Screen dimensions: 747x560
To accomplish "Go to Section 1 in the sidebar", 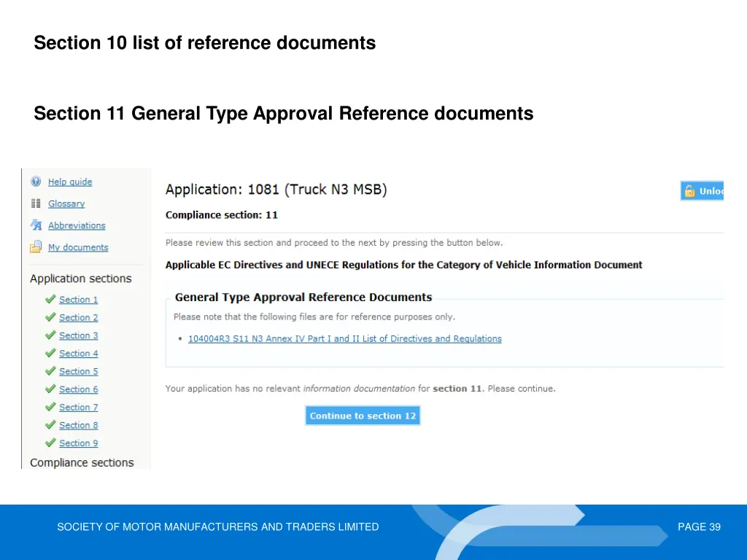I will (x=78, y=300).
